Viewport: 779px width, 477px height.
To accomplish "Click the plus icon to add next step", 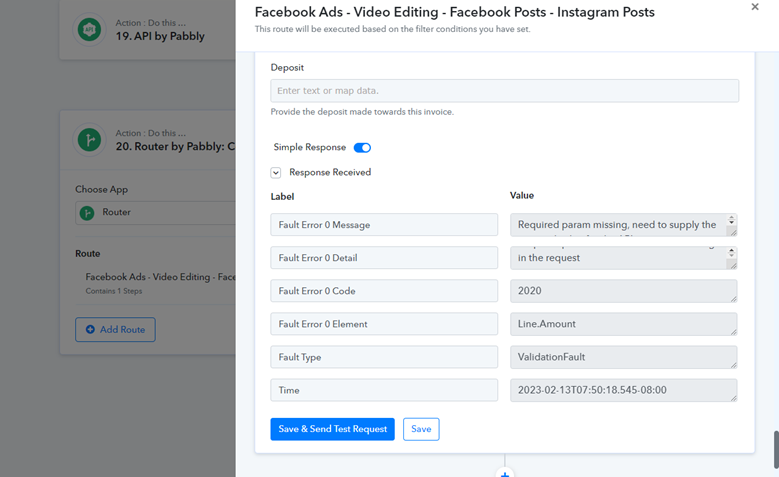I will (x=505, y=474).
